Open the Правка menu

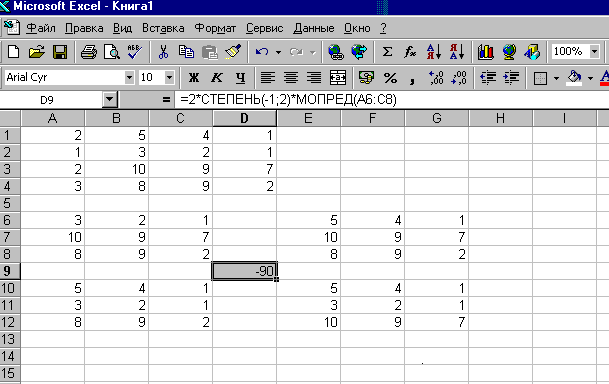point(84,28)
